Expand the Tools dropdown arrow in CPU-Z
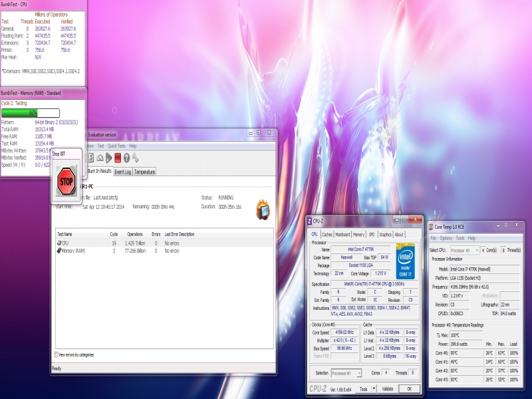Image resolution: width=532 pixels, height=399 pixels. pyautogui.click(x=374, y=388)
